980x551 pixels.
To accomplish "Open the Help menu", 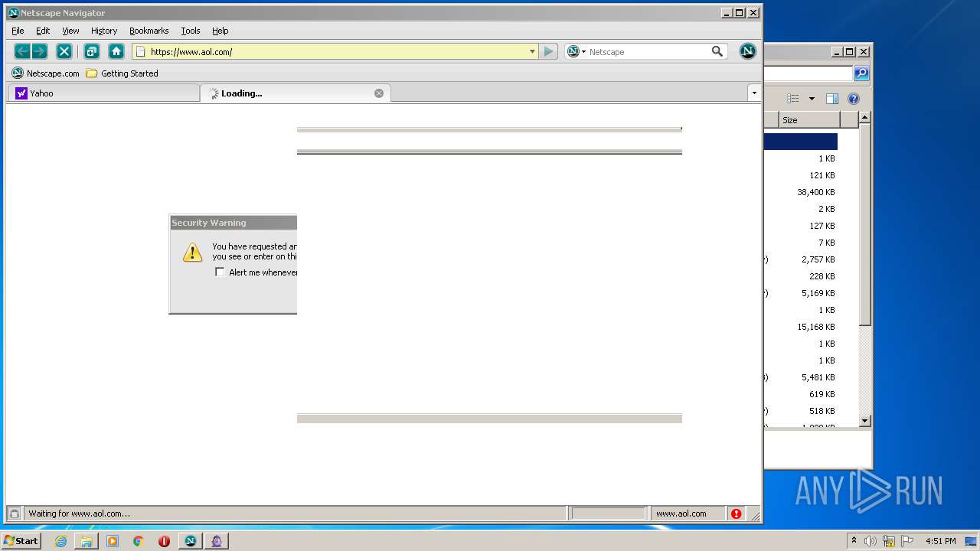I will click(220, 31).
